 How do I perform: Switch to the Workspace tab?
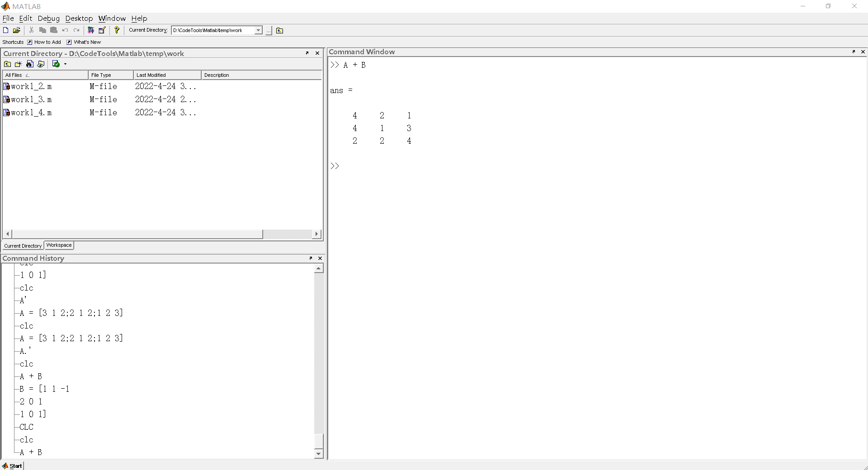pos(59,245)
